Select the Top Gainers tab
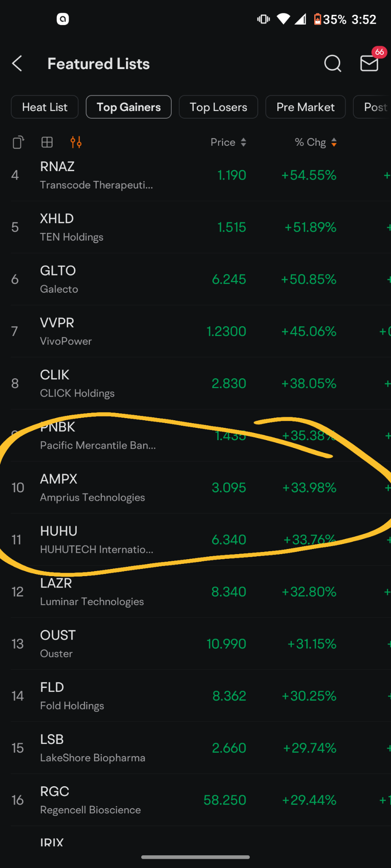Screen dimensions: 391x868 128,107
